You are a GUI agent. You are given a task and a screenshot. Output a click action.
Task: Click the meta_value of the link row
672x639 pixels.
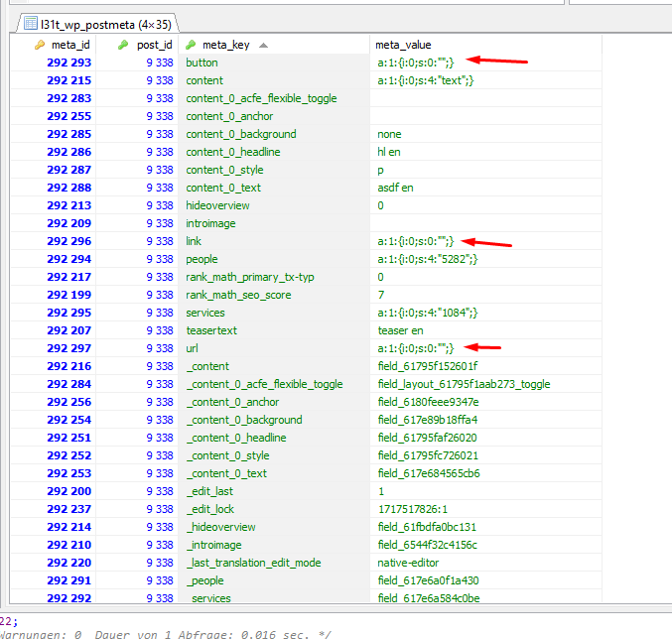point(485,241)
